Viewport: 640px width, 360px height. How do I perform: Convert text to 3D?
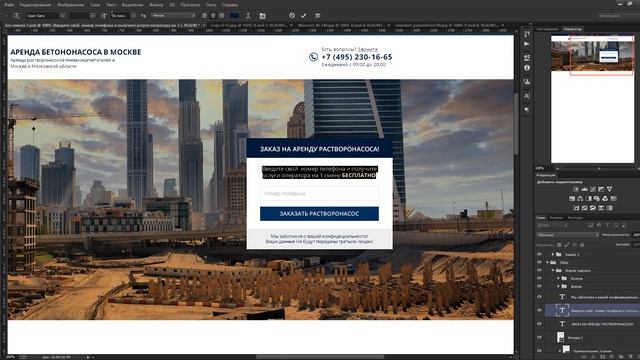click(x=318, y=16)
